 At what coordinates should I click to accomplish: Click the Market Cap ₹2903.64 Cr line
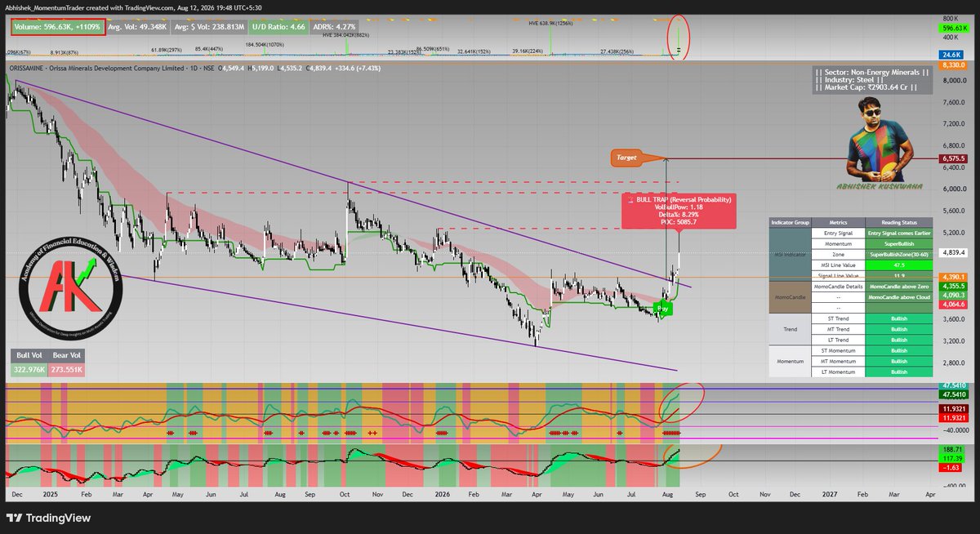[x=868, y=89]
